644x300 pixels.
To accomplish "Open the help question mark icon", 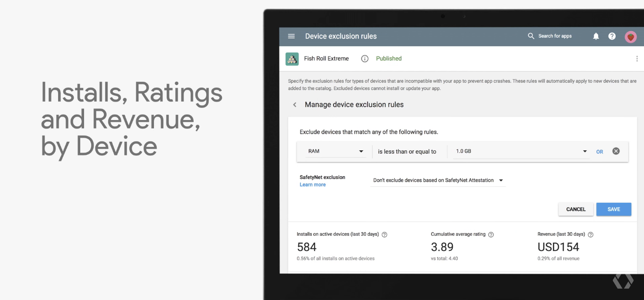I will (612, 36).
